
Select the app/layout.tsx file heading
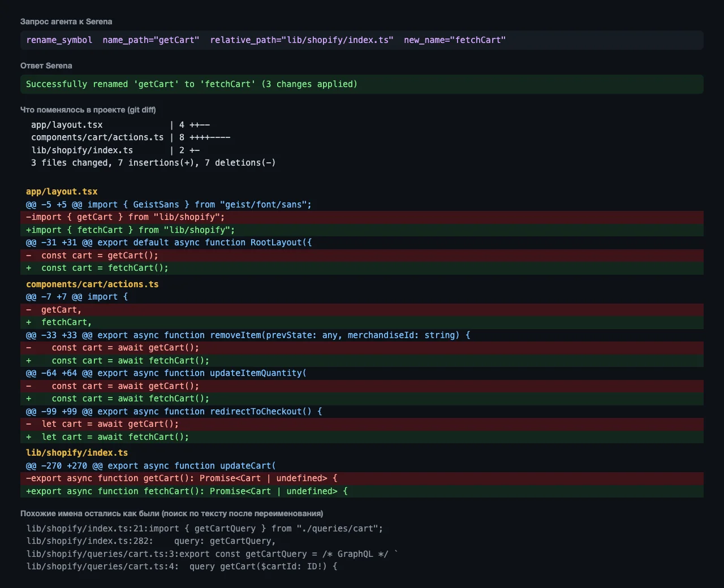[x=62, y=192]
